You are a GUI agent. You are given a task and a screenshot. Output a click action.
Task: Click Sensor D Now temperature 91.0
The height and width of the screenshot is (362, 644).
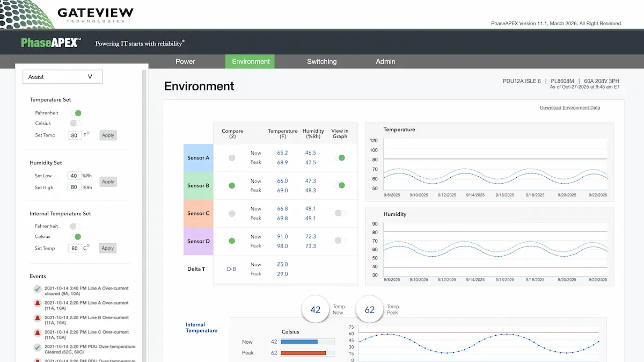282,237
